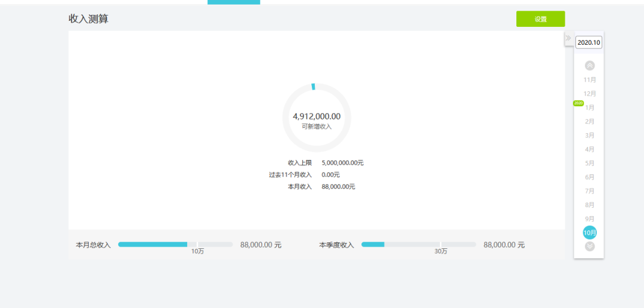The height and width of the screenshot is (308, 644).
Task: Click the highlighted 10月 month marker
Action: click(x=590, y=233)
